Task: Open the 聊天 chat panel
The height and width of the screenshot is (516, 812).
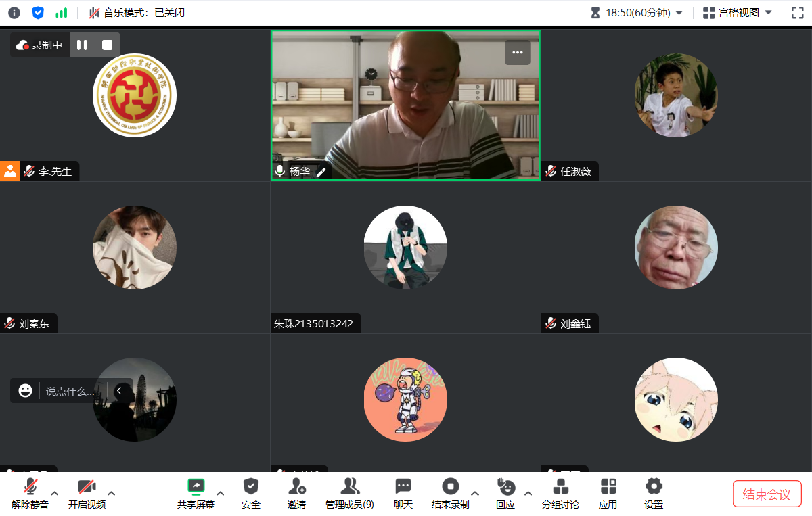Action: point(403,493)
